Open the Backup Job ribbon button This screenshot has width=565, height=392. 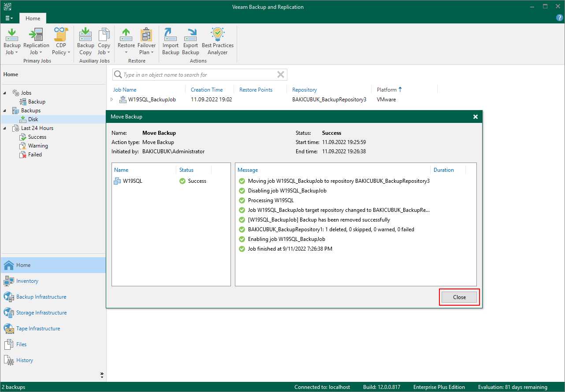click(x=12, y=41)
